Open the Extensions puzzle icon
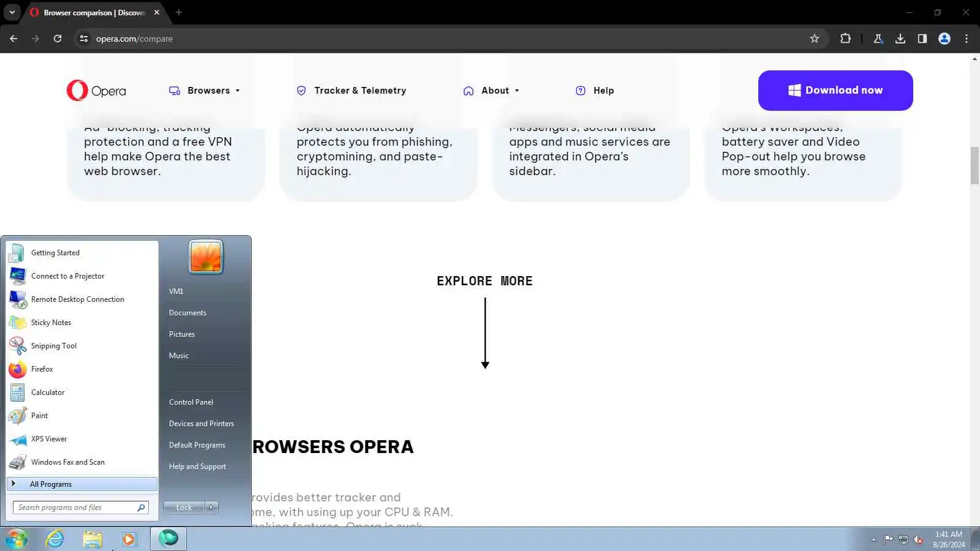This screenshot has width=980, height=551. click(x=845, y=39)
